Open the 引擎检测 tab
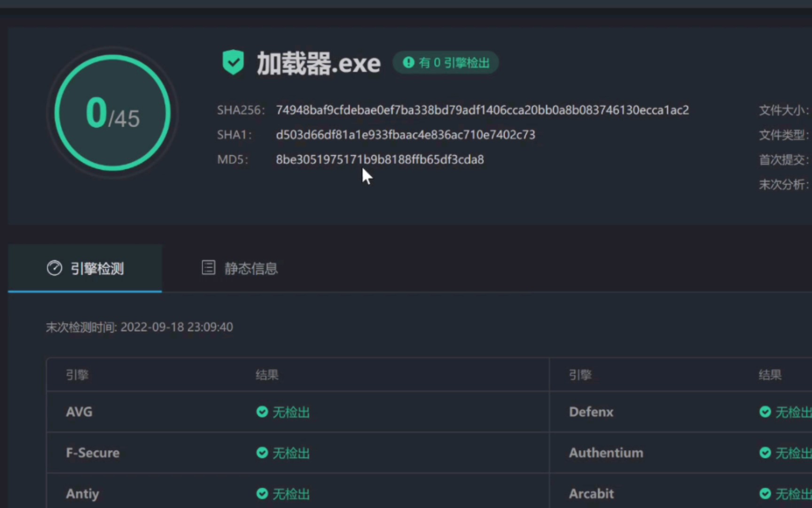 coord(85,268)
